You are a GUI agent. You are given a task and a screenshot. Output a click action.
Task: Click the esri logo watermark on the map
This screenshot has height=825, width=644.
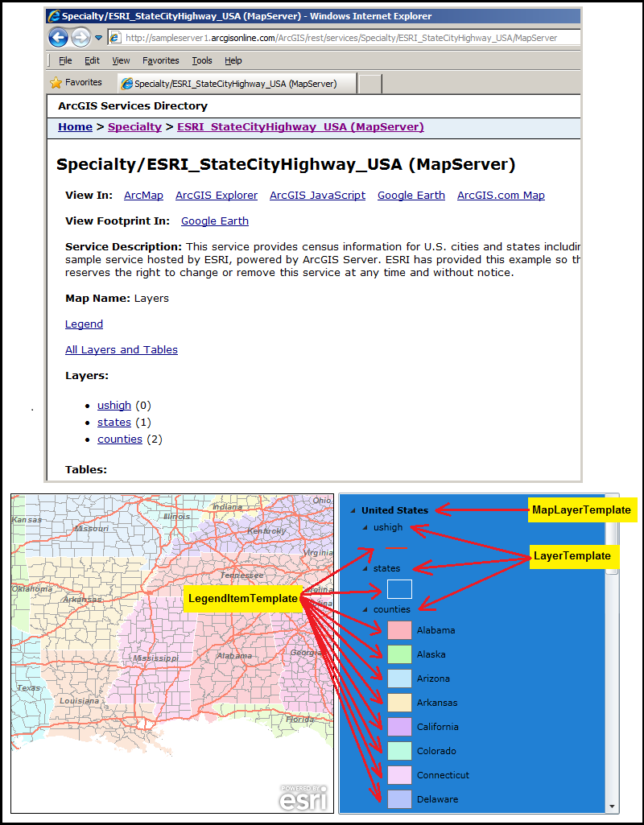303,798
